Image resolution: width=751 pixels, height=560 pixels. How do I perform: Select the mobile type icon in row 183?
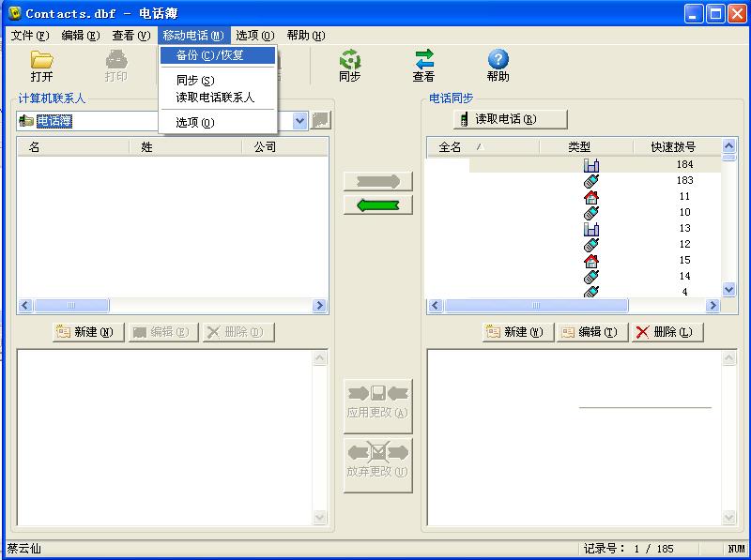pos(591,181)
